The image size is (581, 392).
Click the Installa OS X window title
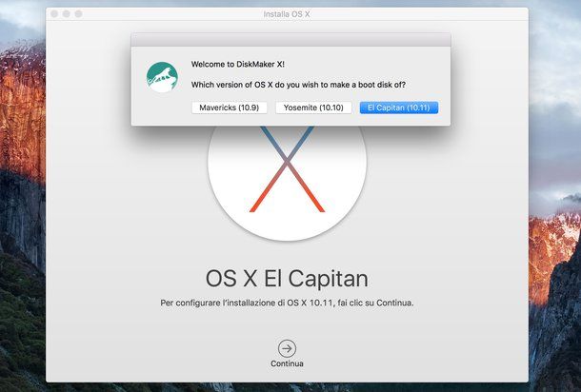pos(287,14)
